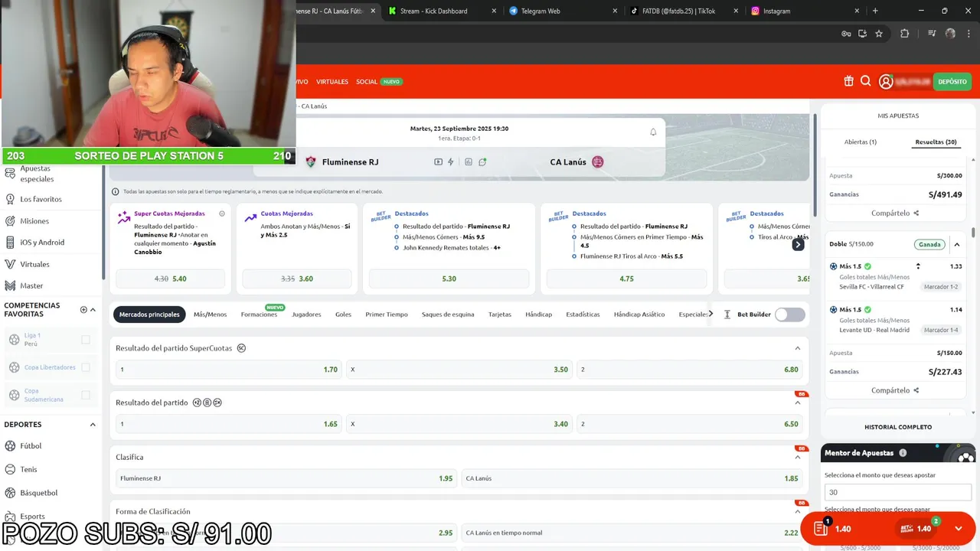Toggle the Bet Builder switch

point(790,315)
